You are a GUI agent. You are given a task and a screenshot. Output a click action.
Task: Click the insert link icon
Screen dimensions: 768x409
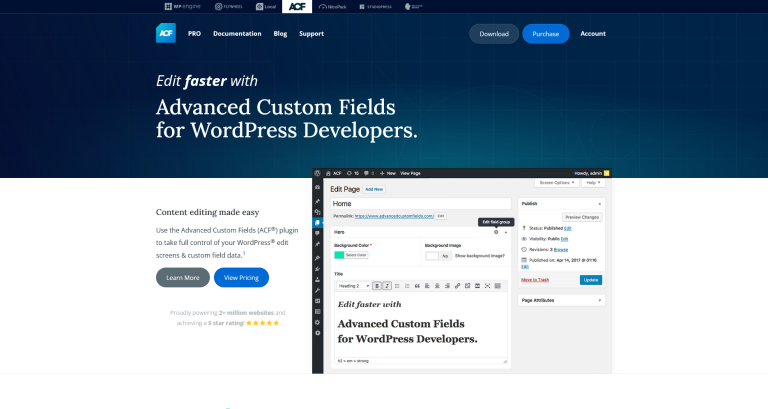click(457, 286)
